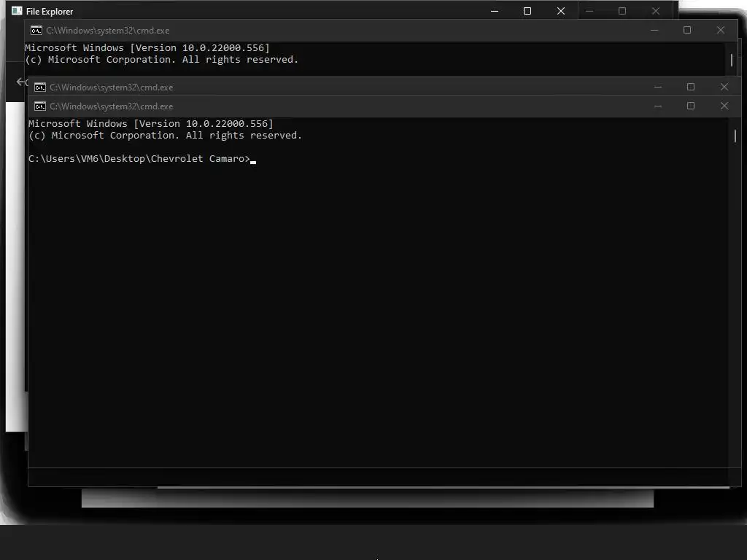Click 'Microsoft Windows [Version 10.0.22000.556]' in front cmd window
This screenshot has width=747, height=560.
[150, 124]
